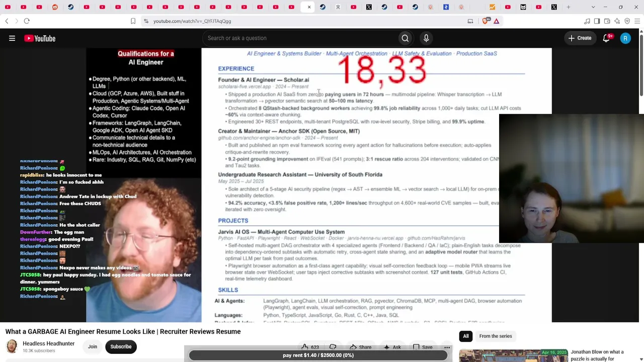
Task: Open the Jonathan Blow video thumbnail
Action: click(x=513, y=355)
